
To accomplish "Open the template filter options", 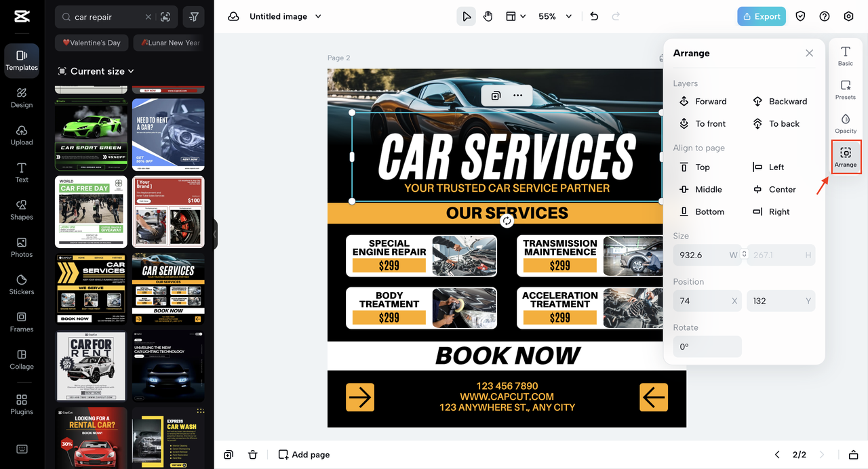I will (195, 17).
